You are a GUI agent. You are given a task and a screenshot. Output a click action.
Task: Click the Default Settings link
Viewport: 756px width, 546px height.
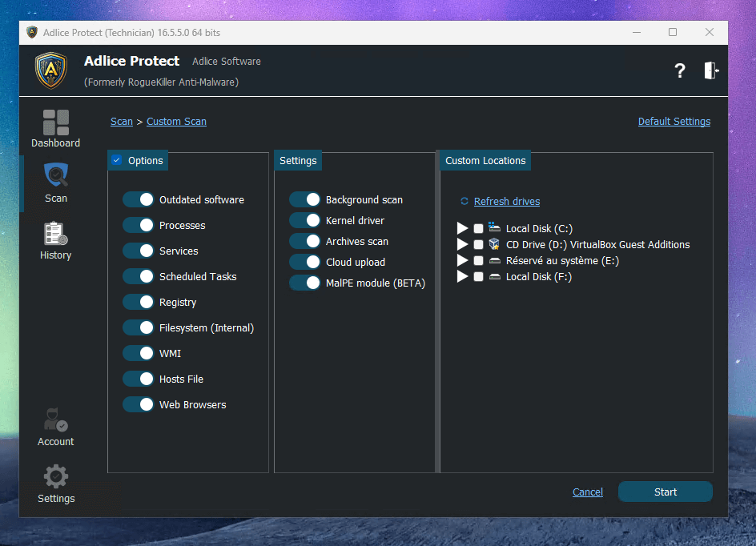674,122
